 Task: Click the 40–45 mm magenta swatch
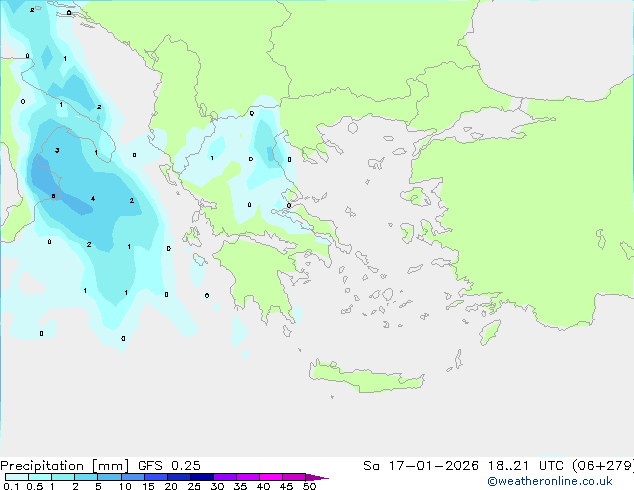271,477
